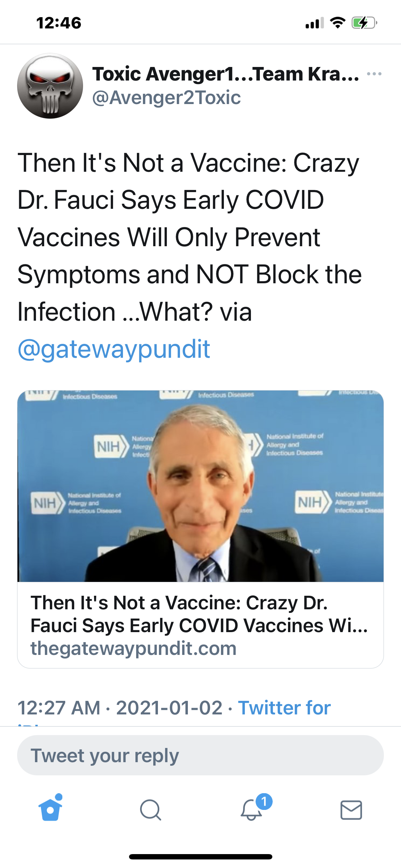This screenshot has height=868, width=401.
Task: Open Messages envelope icon
Action: tap(351, 810)
